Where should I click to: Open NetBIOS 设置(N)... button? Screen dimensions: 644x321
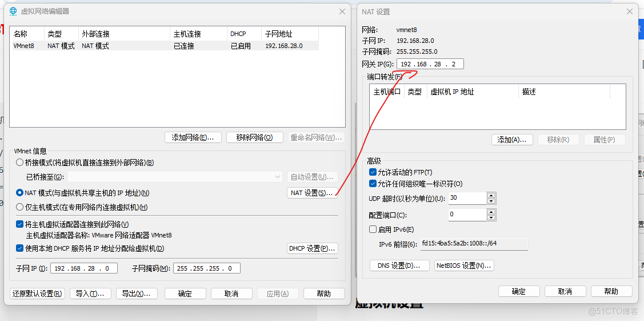pos(464,265)
